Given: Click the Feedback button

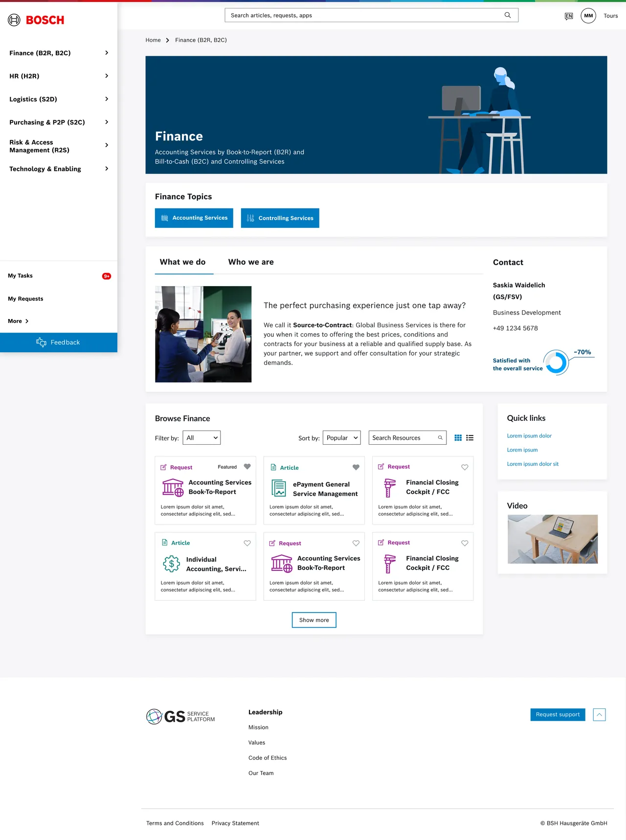Looking at the screenshot, I should click(x=59, y=342).
